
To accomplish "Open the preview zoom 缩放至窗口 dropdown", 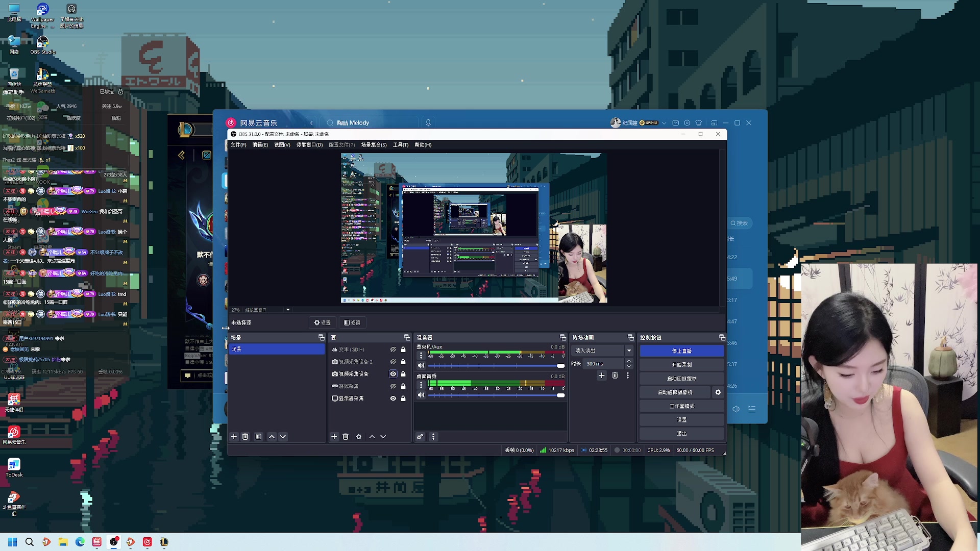I will click(x=288, y=310).
